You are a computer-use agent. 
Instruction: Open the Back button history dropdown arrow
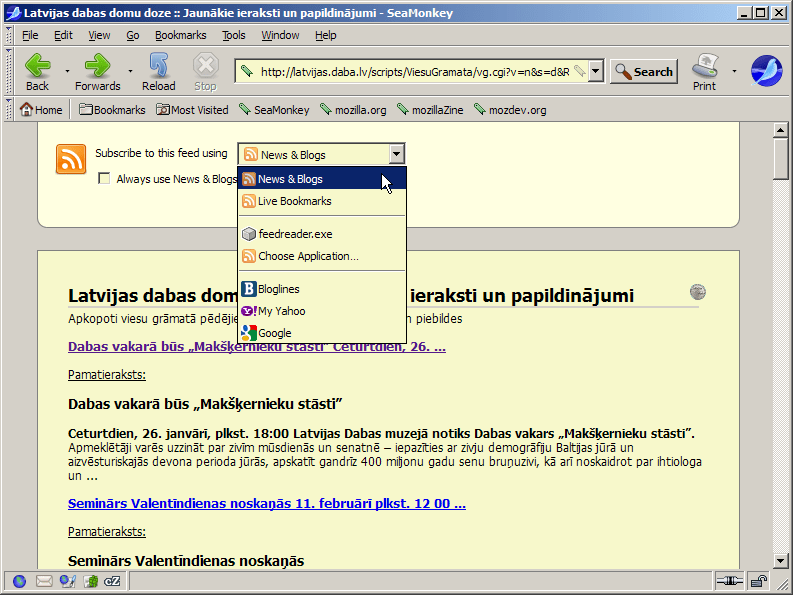tap(67, 71)
